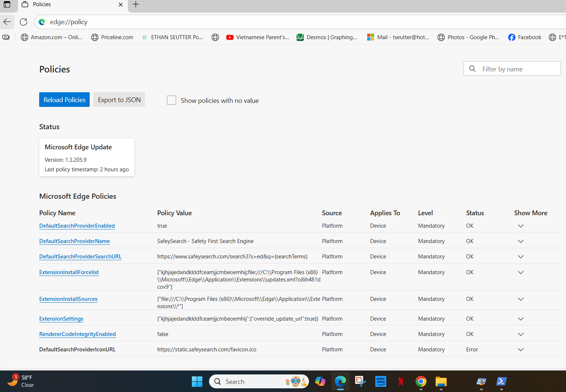Click the Filter by name search field
The height and width of the screenshot is (392, 566).
point(512,68)
